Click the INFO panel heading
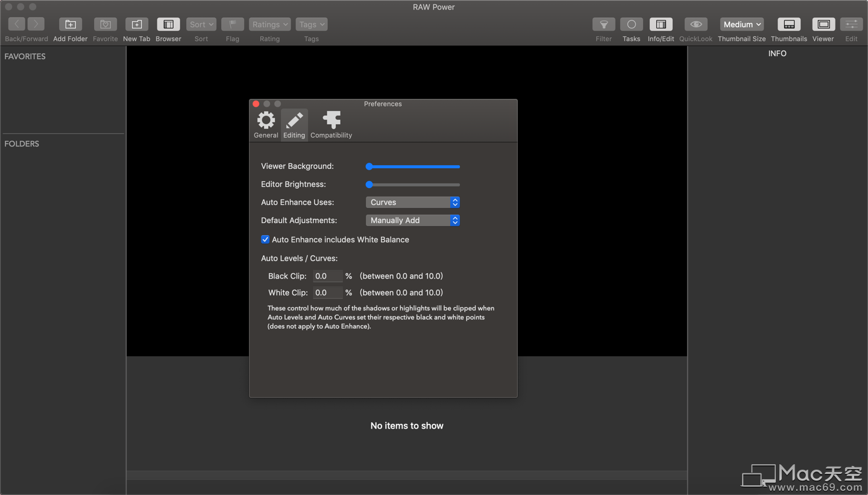 [x=778, y=53]
